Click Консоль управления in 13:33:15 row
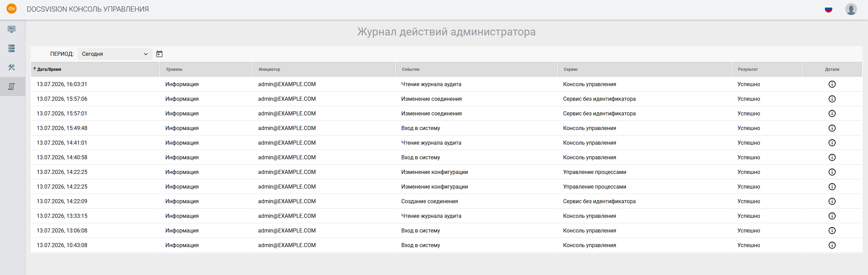 589,216
